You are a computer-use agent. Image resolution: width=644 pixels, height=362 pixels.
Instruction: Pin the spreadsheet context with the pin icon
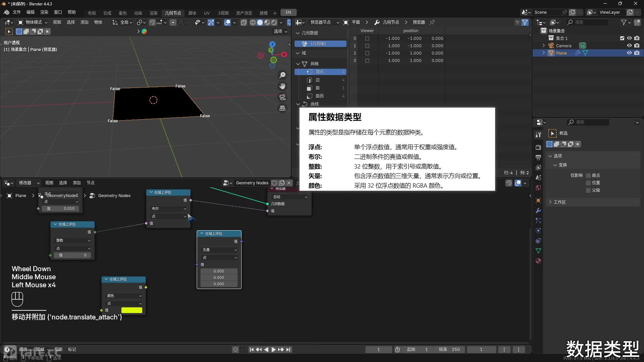point(432,22)
